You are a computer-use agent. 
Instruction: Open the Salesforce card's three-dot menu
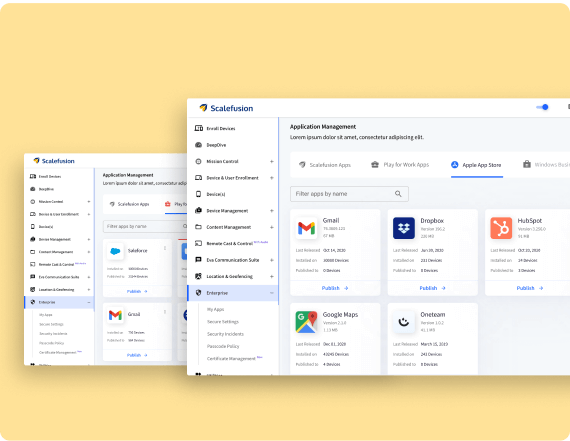click(x=165, y=248)
